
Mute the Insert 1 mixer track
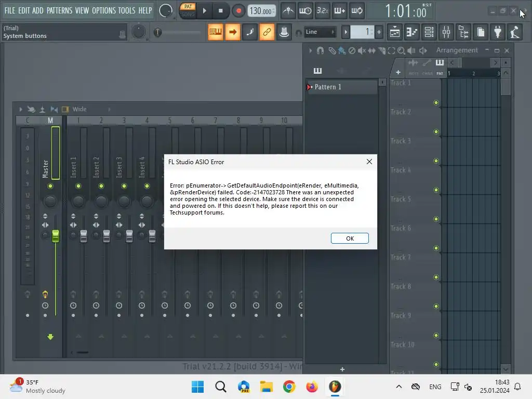(78, 186)
